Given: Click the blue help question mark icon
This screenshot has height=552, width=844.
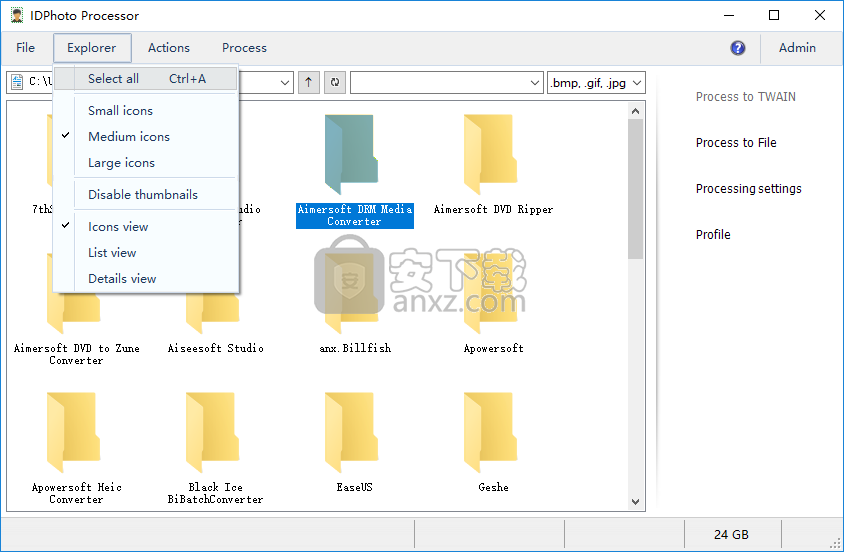Looking at the screenshot, I should (x=737, y=48).
